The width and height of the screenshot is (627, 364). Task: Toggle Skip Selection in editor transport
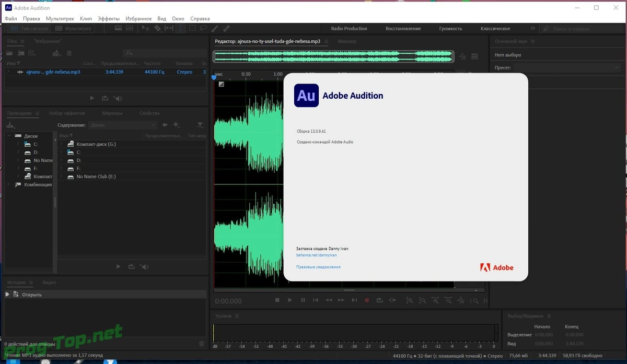pos(392,300)
